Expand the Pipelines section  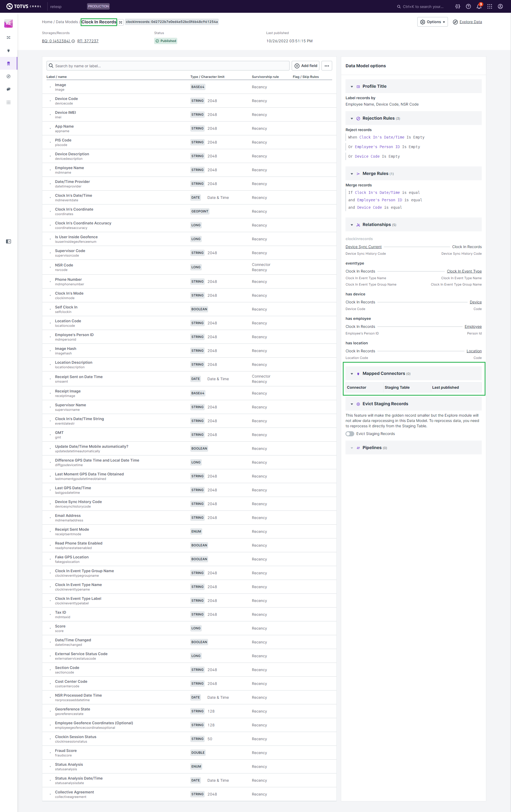(352, 448)
